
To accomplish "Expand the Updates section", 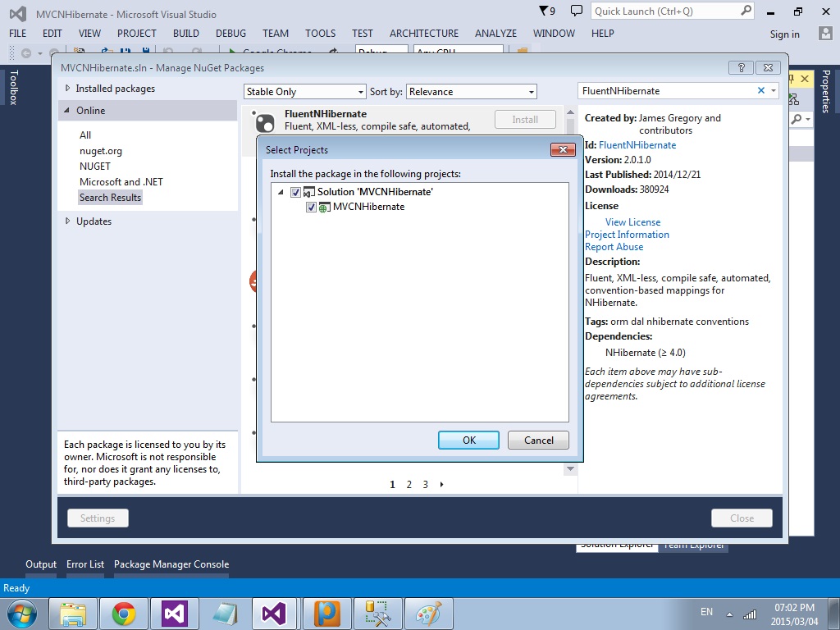I will click(67, 221).
